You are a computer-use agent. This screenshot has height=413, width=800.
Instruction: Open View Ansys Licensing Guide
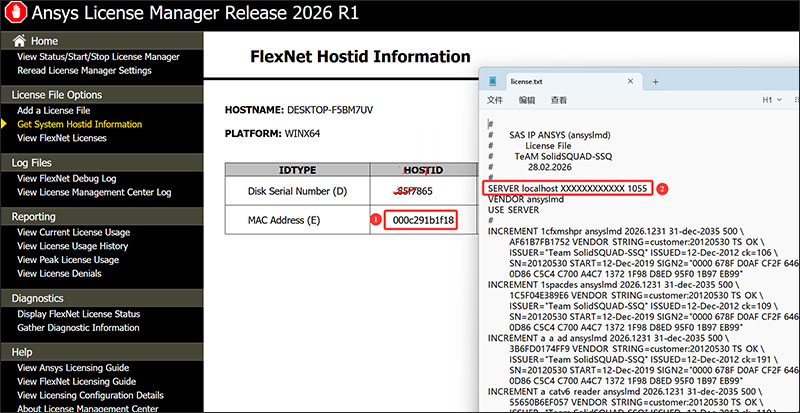coord(73,368)
